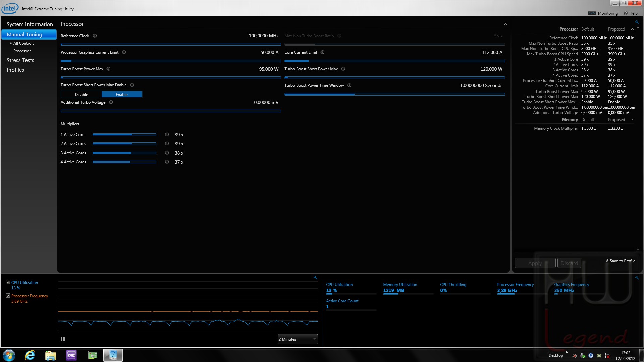Collapse the Processor section chevron
This screenshot has height=362, width=644.
(505, 24)
